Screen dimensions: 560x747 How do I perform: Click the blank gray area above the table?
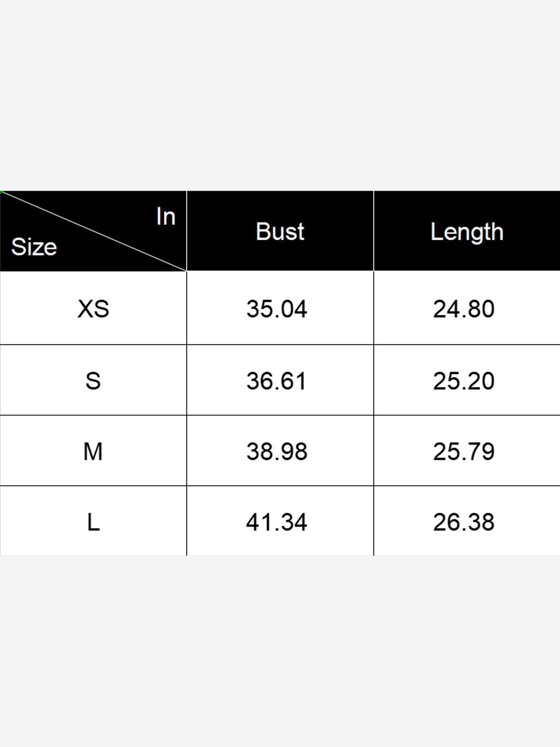(x=280, y=95)
